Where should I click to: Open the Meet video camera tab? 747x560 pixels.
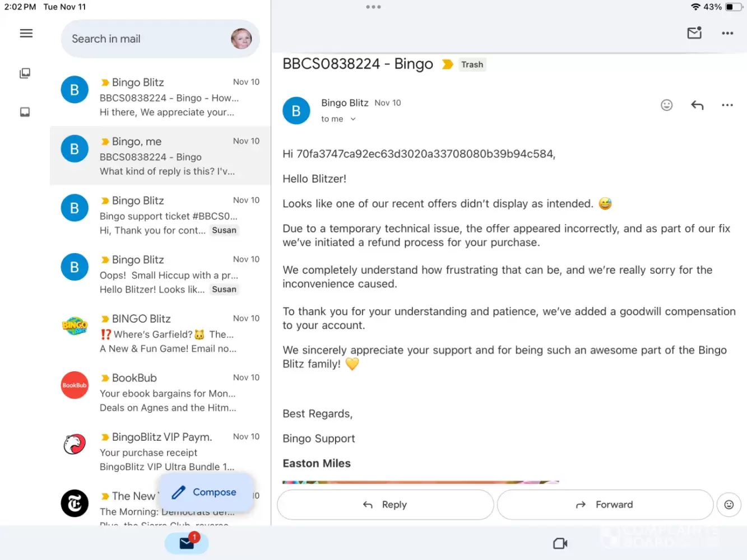560,543
